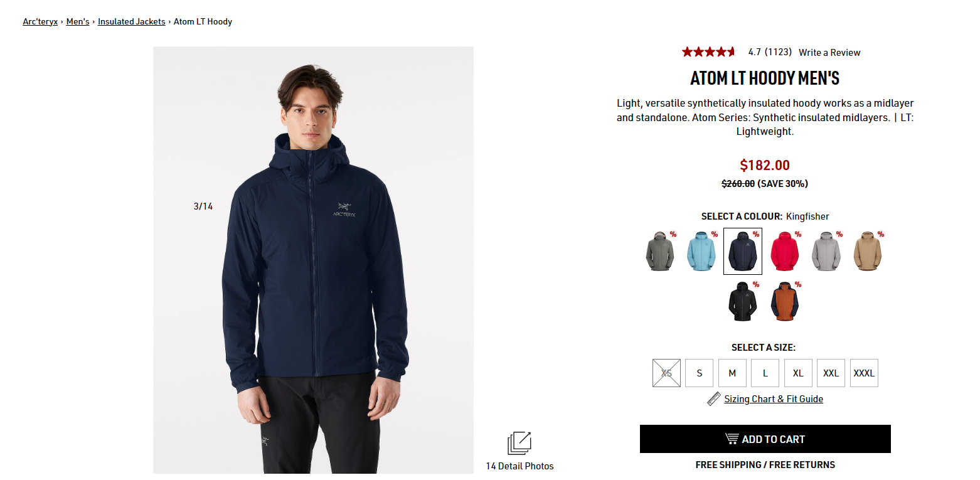This screenshot has width=980, height=480.
Task: Select size S
Action: [700, 373]
